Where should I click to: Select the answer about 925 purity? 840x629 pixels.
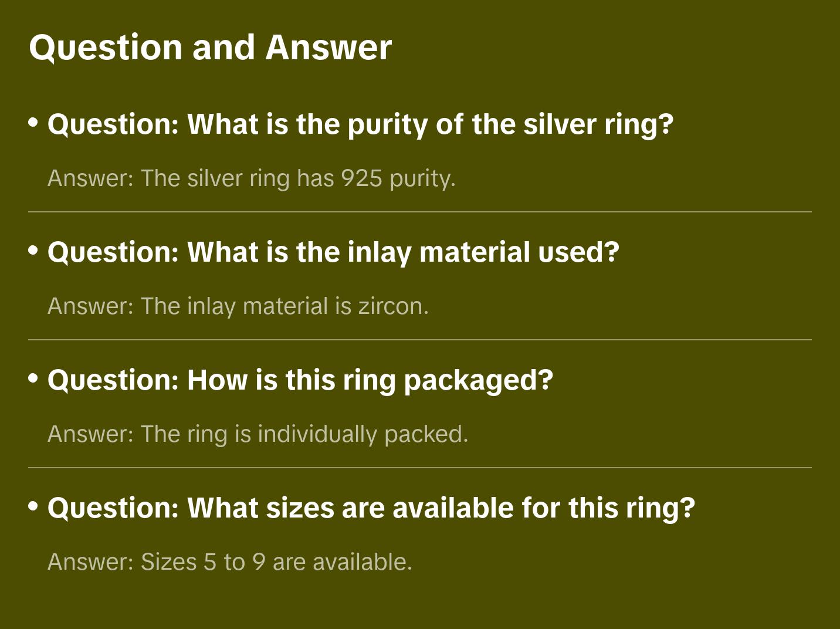[x=251, y=178]
